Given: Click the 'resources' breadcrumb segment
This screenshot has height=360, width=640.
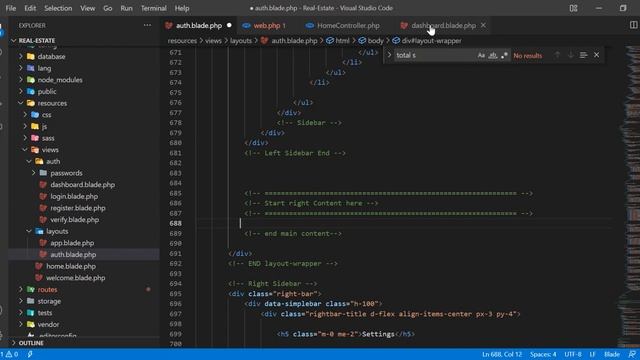Looking at the screenshot, I should point(182,40).
